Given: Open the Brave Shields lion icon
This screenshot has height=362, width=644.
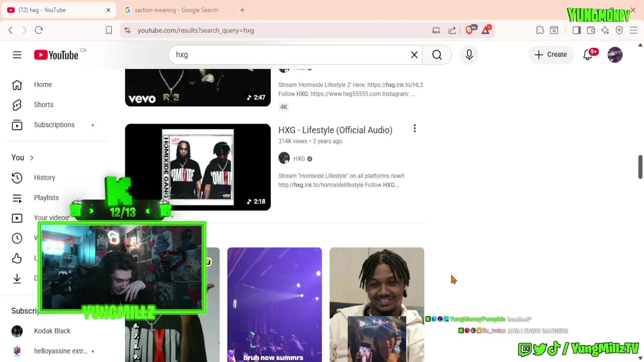Looking at the screenshot, I should [x=469, y=30].
